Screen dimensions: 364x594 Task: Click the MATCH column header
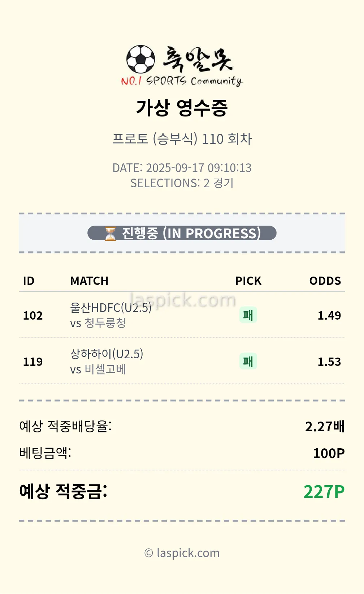pyautogui.click(x=89, y=281)
